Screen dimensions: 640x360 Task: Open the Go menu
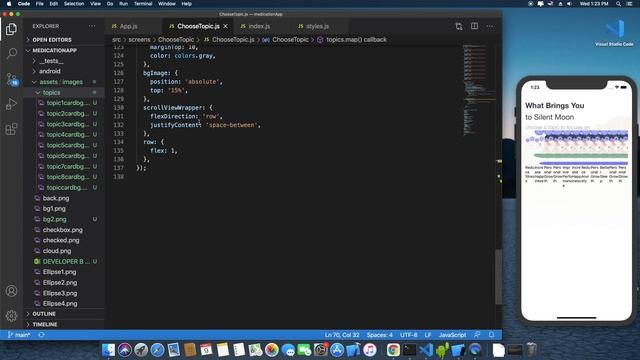[110, 4]
